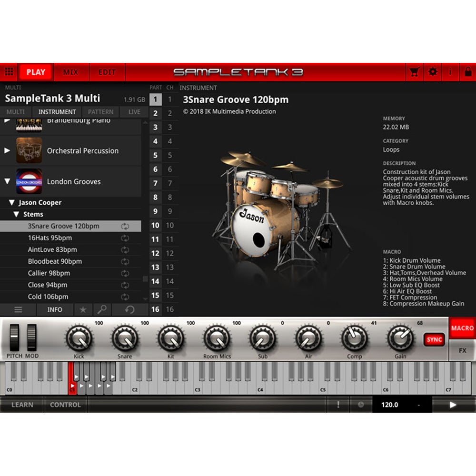Click the loop icon on AintLove 83bpm

click(125, 250)
